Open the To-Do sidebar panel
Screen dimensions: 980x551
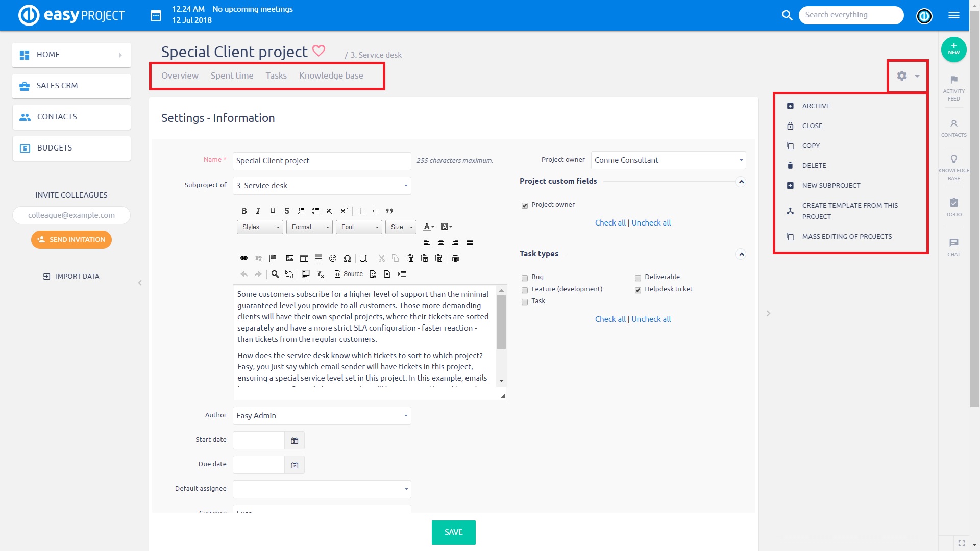coord(953,207)
